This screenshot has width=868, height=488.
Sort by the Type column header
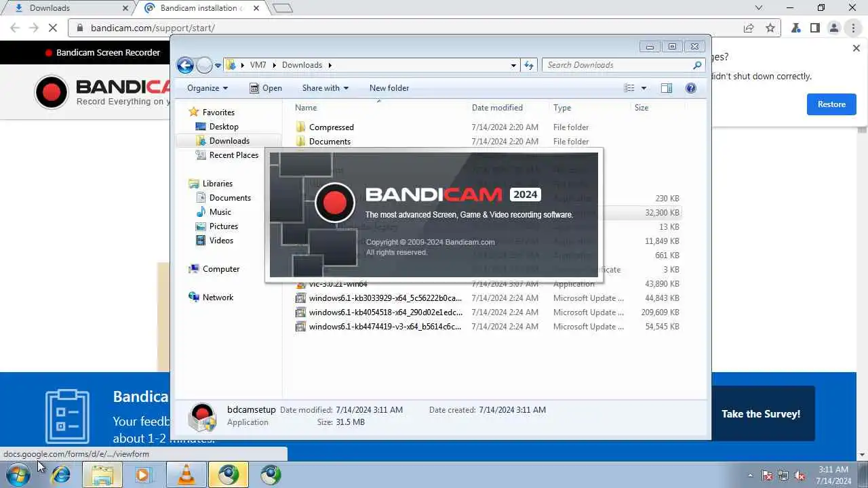pyautogui.click(x=562, y=108)
